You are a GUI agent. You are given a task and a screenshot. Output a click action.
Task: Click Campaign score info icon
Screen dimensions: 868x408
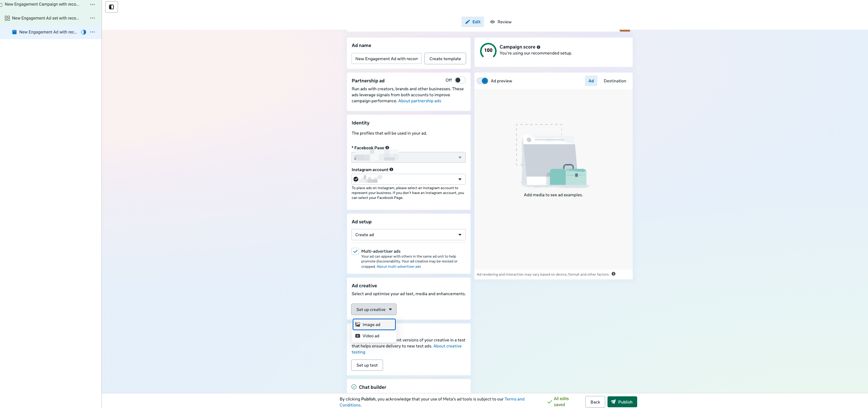tap(538, 47)
